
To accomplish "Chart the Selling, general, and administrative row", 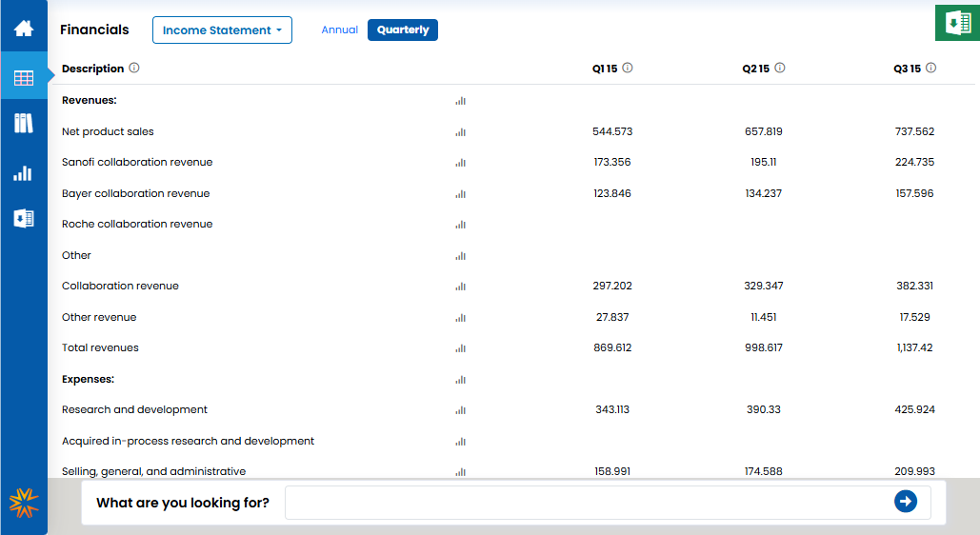I will pyautogui.click(x=461, y=472).
